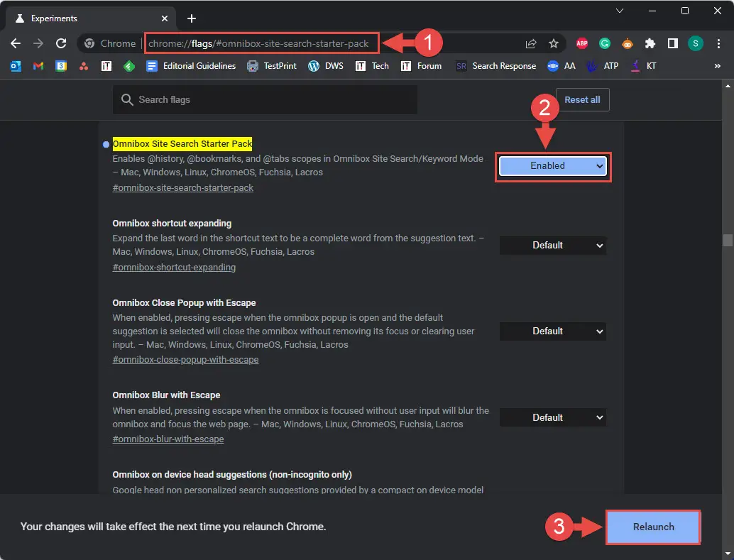
Task: Open the Forum bookmark
Action: click(x=421, y=66)
